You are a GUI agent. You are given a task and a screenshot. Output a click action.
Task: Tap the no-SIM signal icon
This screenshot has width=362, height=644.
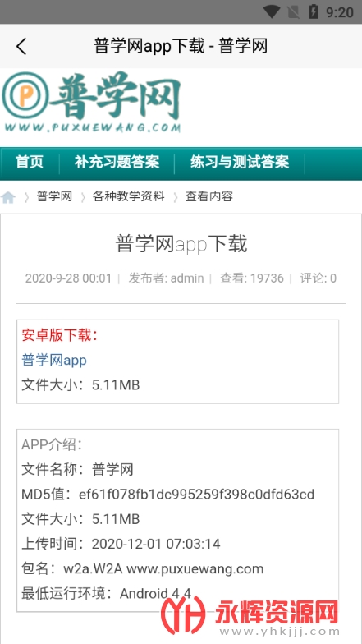[x=293, y=11]
